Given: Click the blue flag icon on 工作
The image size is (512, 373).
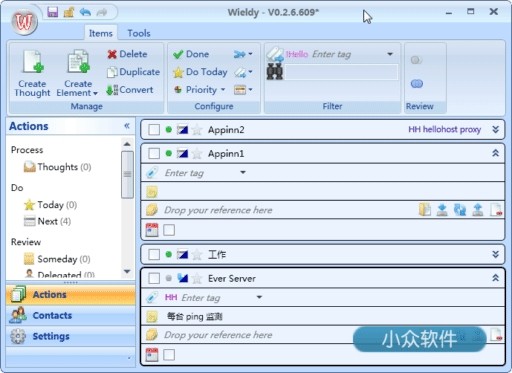Looking at the screenshot, I should pyautogui.click(x=182, y=254).
